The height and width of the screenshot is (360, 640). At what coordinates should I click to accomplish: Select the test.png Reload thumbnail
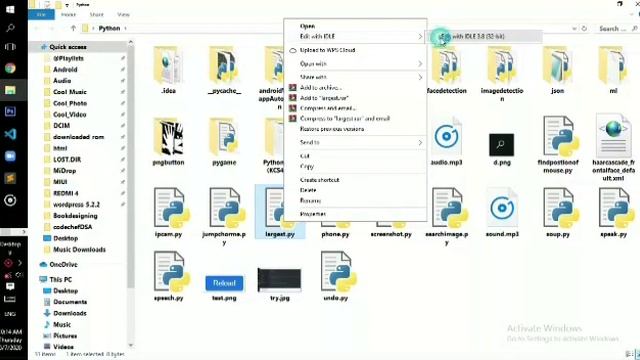[x=224, y=283]
